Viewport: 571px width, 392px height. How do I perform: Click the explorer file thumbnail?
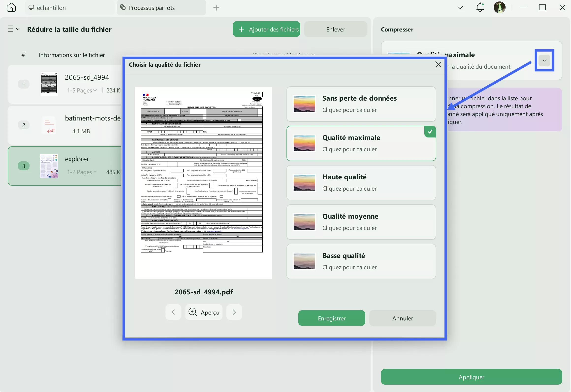point(49,166)
